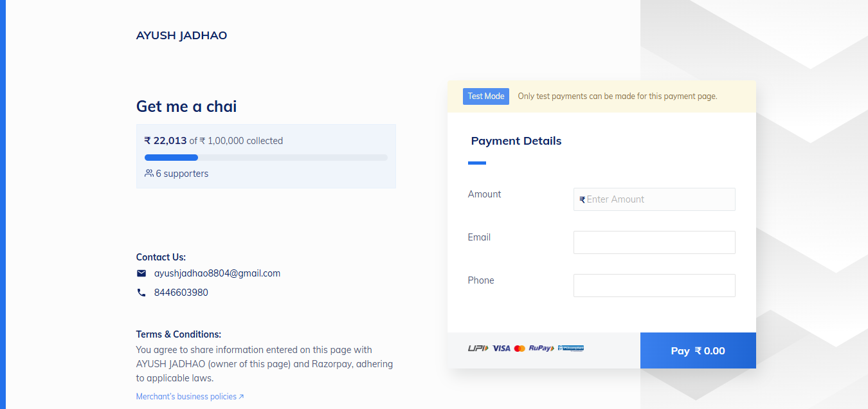868x409 pixels.
Task: Focus the Enter Amount input field
Action: [x=655, y=199]
